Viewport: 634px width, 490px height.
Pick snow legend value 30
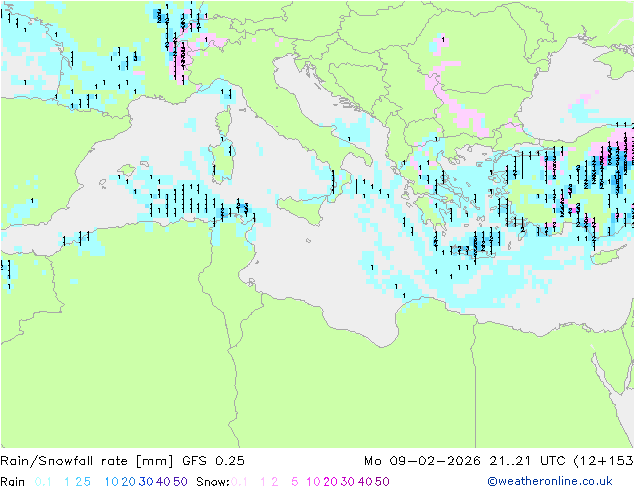coord(348,482)
